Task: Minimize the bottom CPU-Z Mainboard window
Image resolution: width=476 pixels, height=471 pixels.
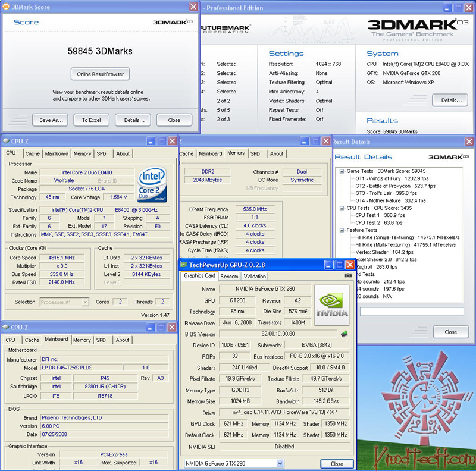Action: pos(151,328)
